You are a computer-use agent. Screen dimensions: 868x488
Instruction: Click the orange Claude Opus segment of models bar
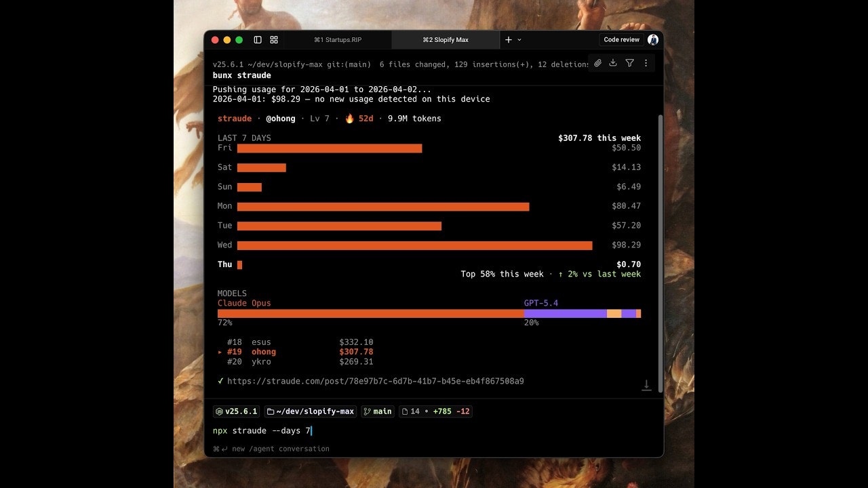point(371,314)
